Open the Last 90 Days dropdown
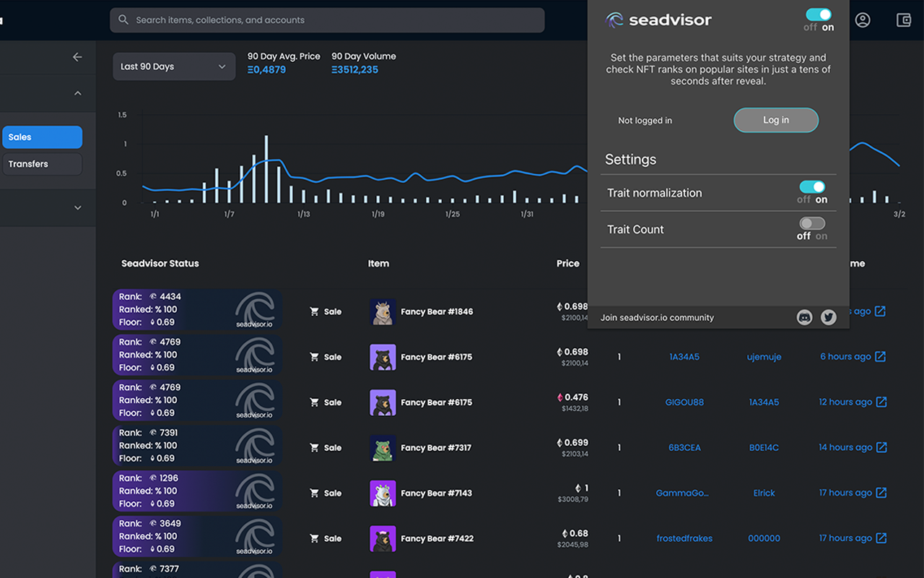The width and height of the screenshot is (924, 578). 174,66
